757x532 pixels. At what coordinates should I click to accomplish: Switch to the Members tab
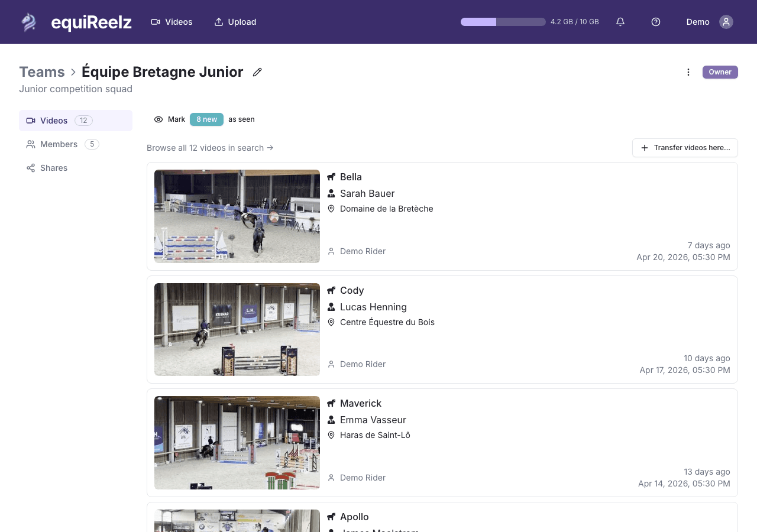click(76, 144)
